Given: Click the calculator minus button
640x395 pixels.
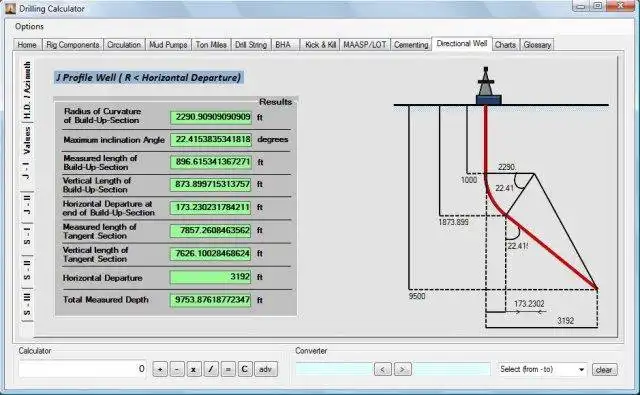Looking at the screenshot, I should point(177,369).
